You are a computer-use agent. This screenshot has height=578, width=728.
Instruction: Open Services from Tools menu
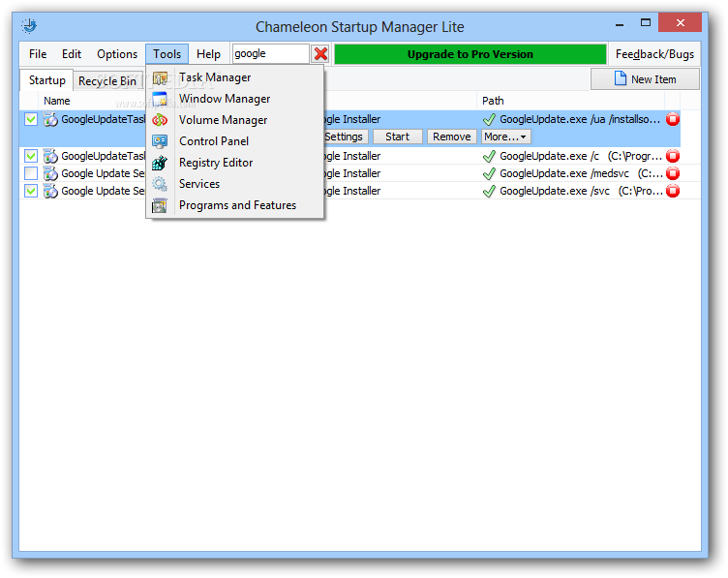click(x=235, y=184)
